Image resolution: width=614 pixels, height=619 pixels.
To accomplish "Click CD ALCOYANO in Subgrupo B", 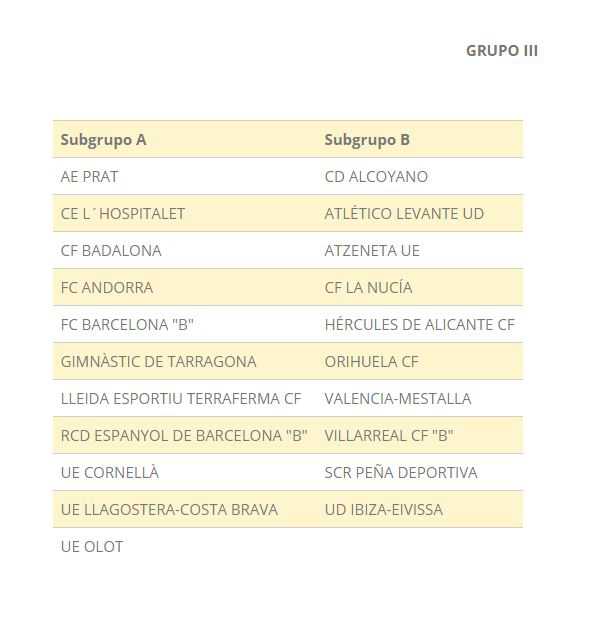I will tap(376, 177).
